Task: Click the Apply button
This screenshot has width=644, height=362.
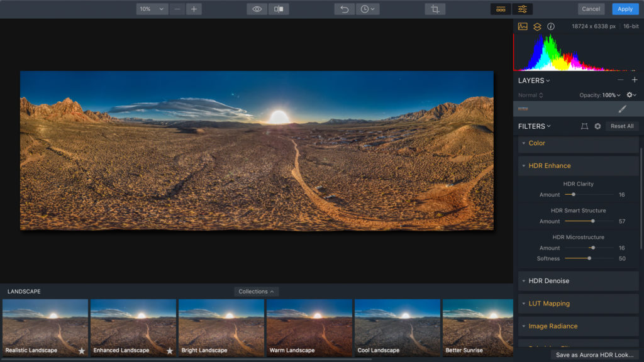Action: (x=625, y=9)
